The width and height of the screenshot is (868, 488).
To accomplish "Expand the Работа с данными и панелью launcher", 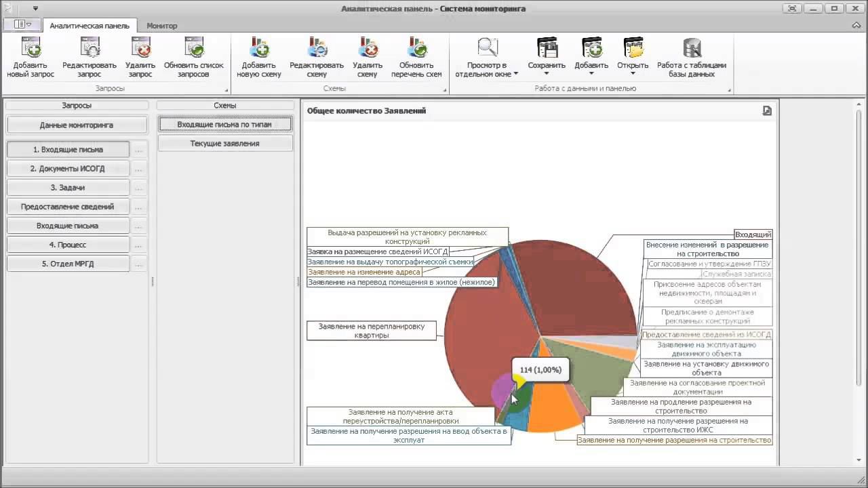I will (730, 90).
